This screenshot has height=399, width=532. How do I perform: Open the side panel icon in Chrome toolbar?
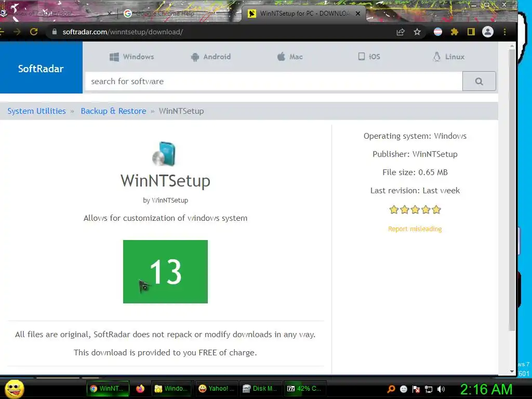pos(471,32)
